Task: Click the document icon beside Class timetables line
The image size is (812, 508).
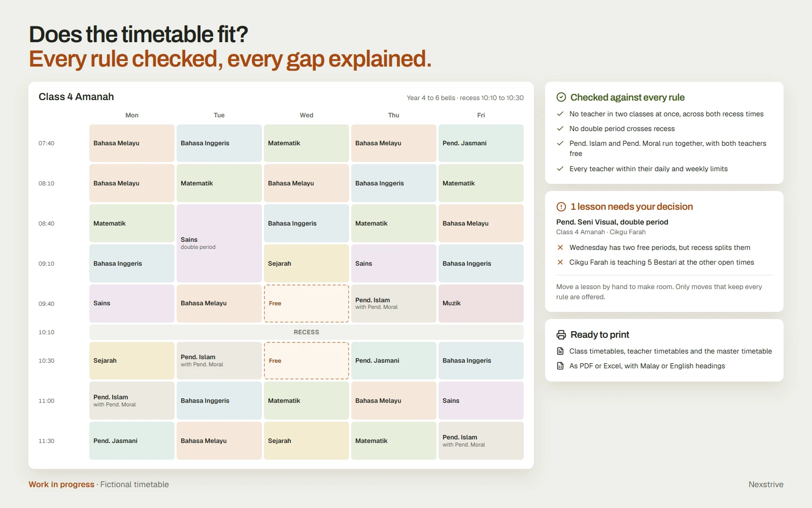Action: tap(560, 351)
